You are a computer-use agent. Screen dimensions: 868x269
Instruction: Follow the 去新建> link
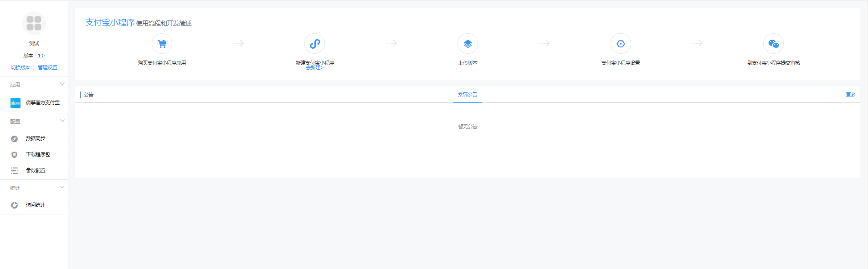tap(314, 68)
